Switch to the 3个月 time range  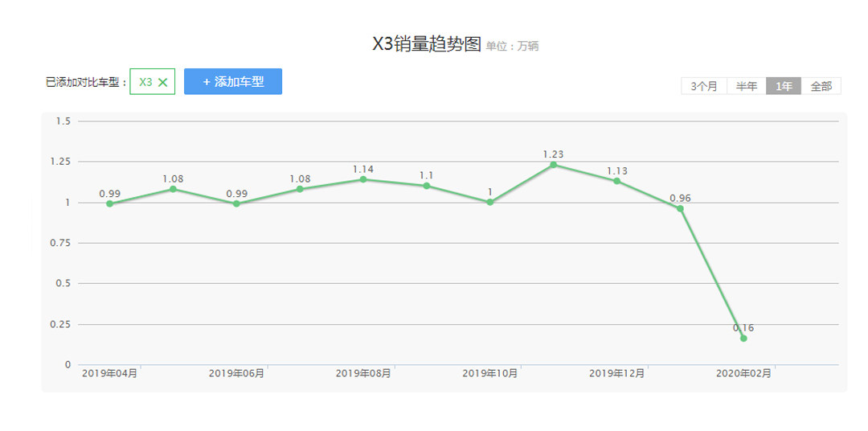point(704,86)
